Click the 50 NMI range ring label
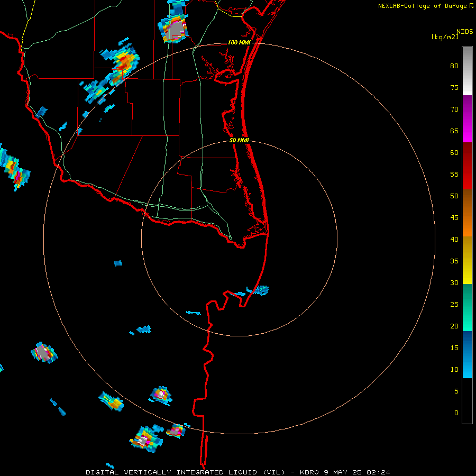This screenshot has width=476, height=476. [239, 140]
